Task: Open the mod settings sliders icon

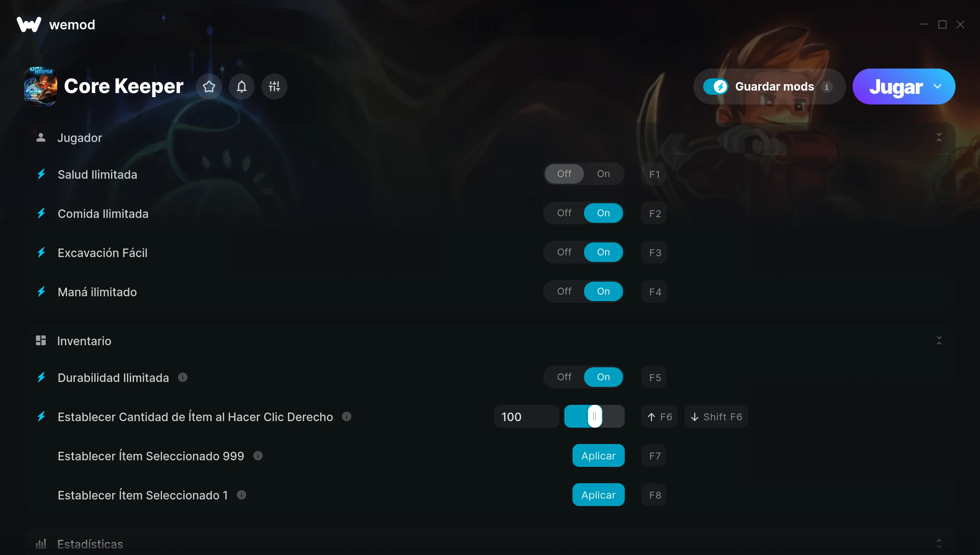Action: pyautogui.click(x=274, y=87)
